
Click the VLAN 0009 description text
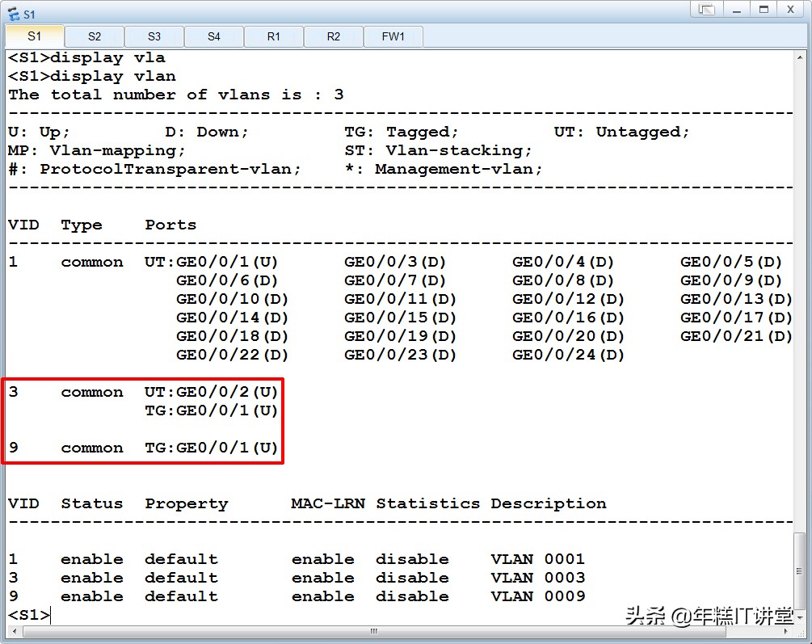point(537,596)
